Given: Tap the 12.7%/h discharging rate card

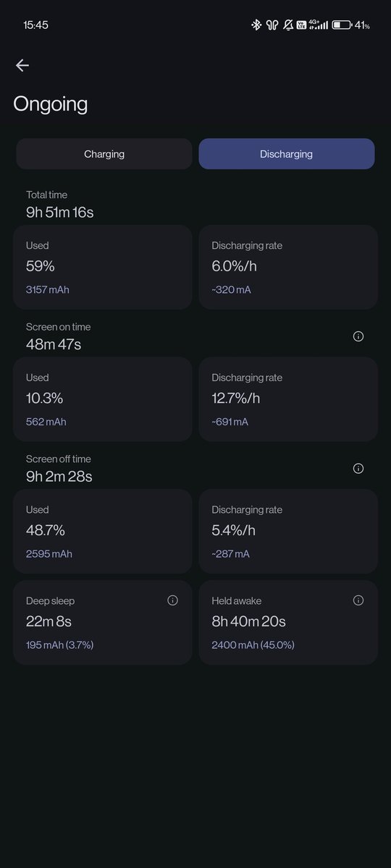Looking at the screenshot, I should point(288,399).
